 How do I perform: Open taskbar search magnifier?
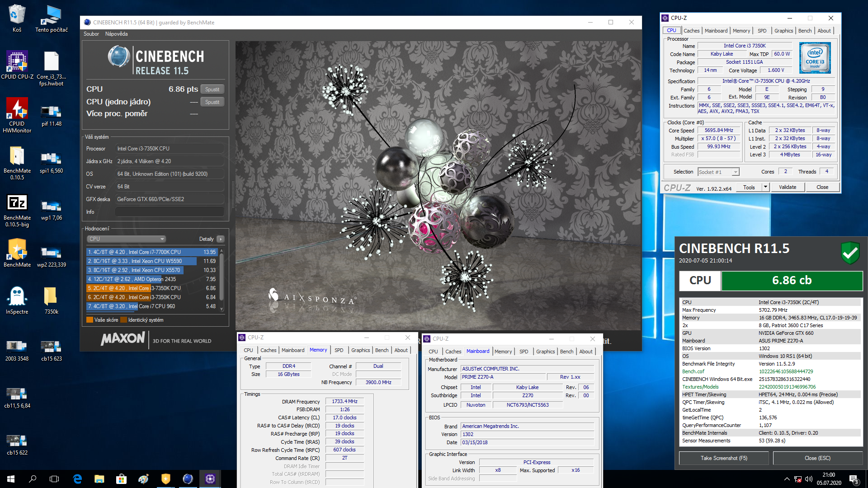[x=33, y=479]
